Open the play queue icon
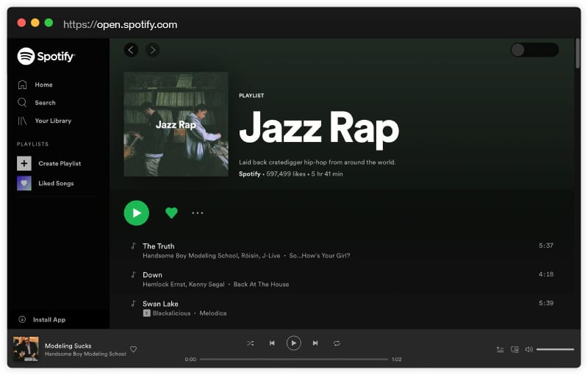The height and width of the screenshot is (375, 588). click(x=500, y=350)
